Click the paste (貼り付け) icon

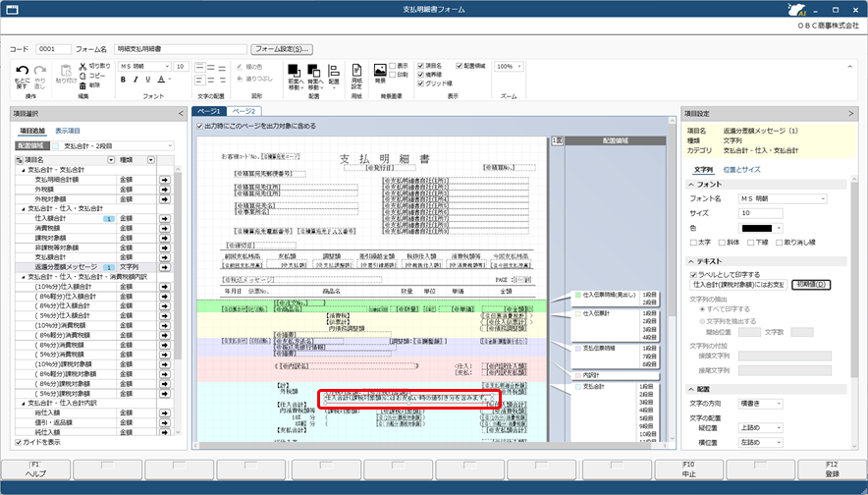tap(66, 71)
